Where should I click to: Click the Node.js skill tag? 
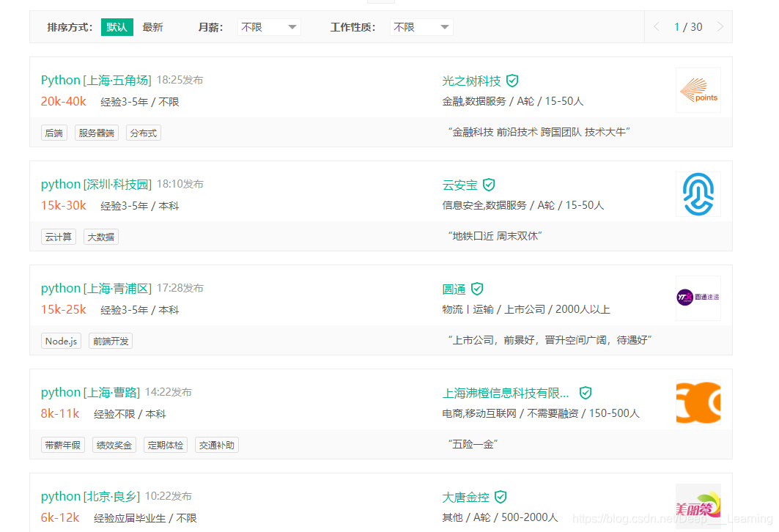point(61,341)
